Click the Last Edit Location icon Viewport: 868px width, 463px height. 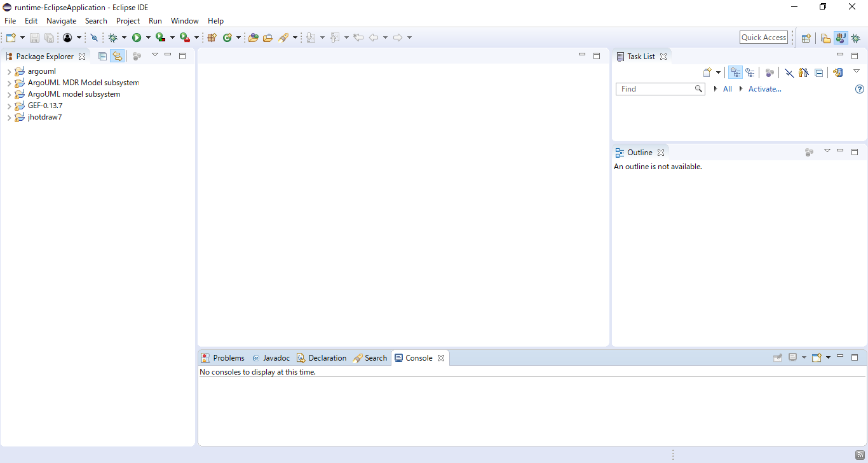(358, 38)
